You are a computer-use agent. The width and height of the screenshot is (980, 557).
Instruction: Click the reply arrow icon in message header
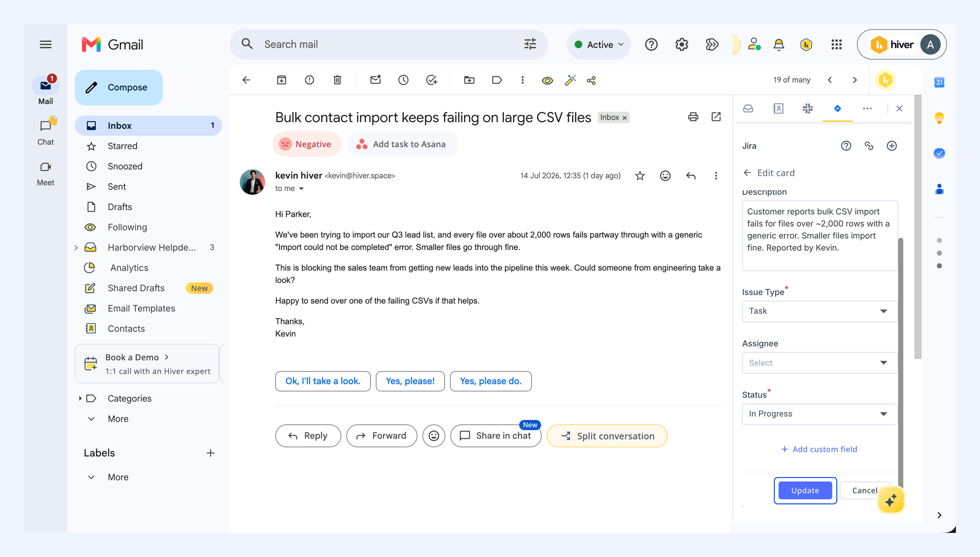point(691,176)
